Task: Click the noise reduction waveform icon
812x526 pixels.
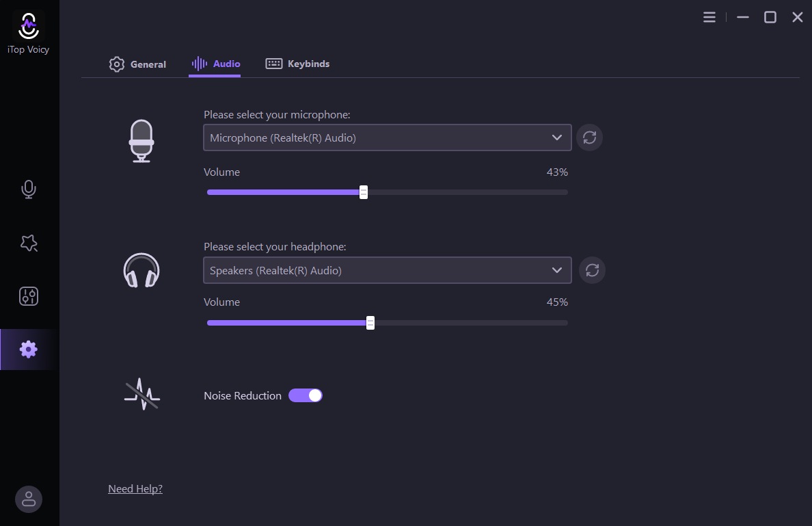Action: (141, 394)
